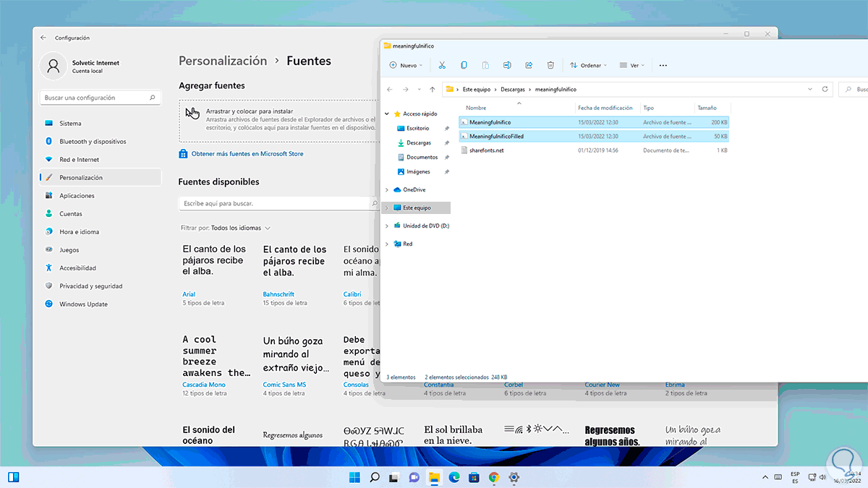This screenshot has width=868, height=488.
Task: Select the sharefonts.net file
Action: [486, 150]
